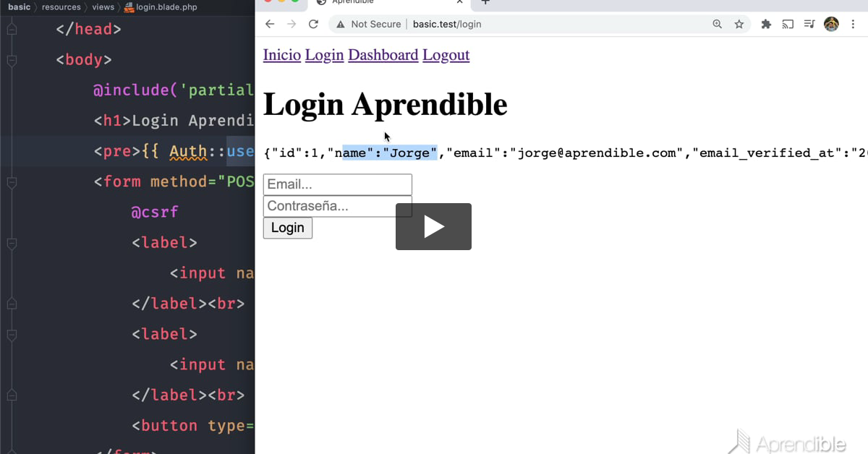Click the highlighted "name":"Jorge" text
This screenshot has width=868, height=454.
click(390, 153)
